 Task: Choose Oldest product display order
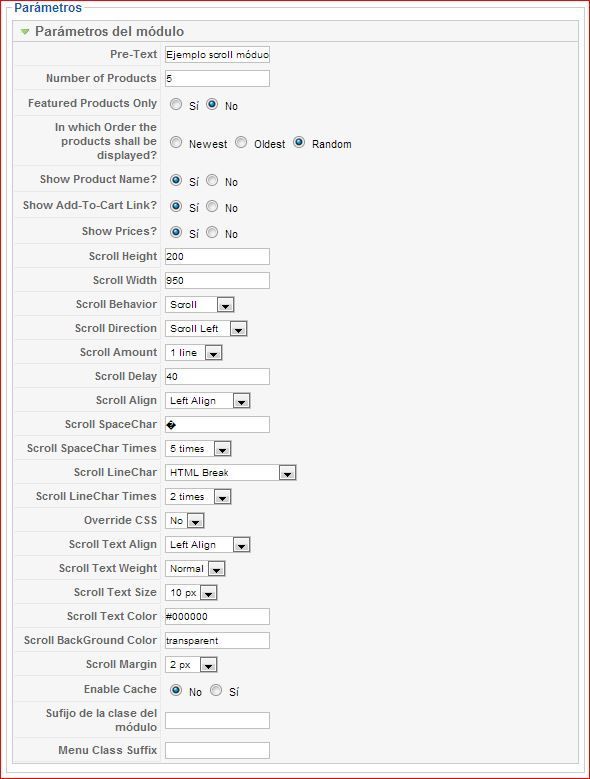pos(241,143)
